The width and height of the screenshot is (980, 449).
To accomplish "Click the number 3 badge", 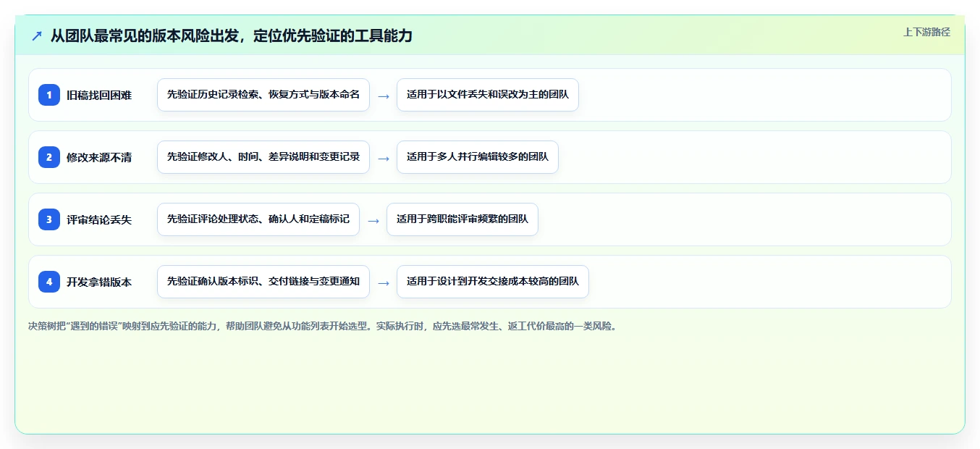I will [49, 219].
